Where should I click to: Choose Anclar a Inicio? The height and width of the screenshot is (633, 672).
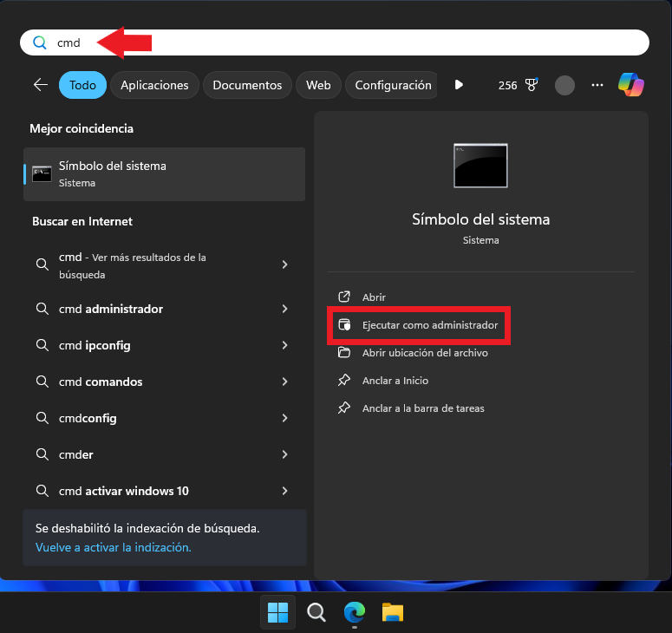395,381
